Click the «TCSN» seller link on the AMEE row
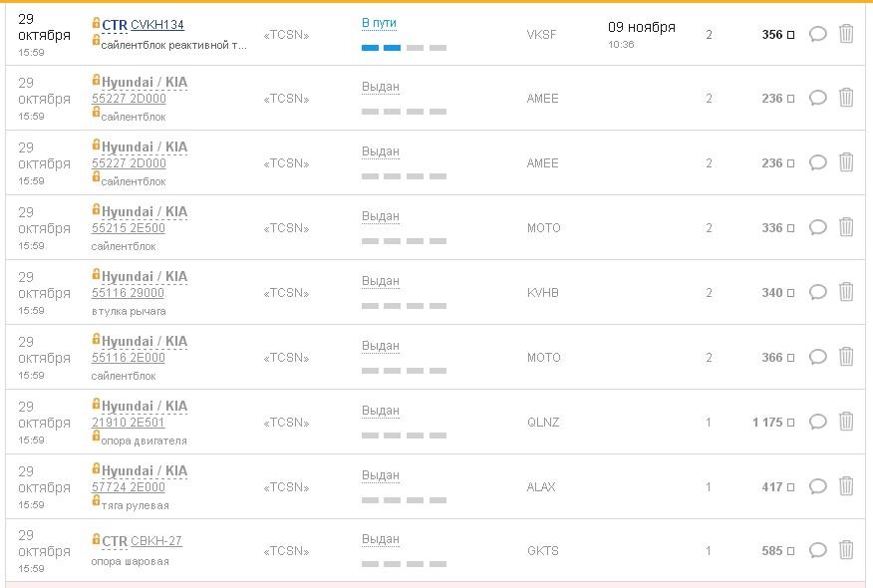The height and width of the screenshot is (588, 873). pyautogui.click(x=286, y=98)
